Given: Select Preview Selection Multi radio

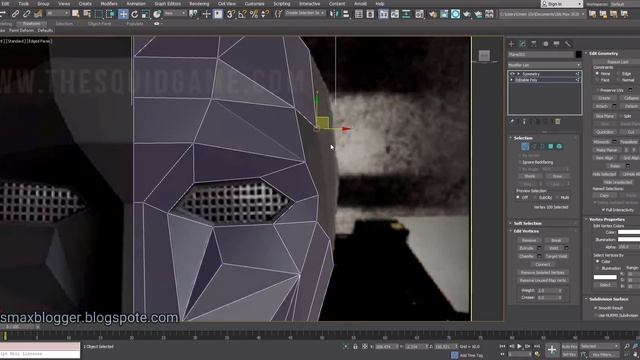Looking at the screenshot, I should click(x=557, y=197).
